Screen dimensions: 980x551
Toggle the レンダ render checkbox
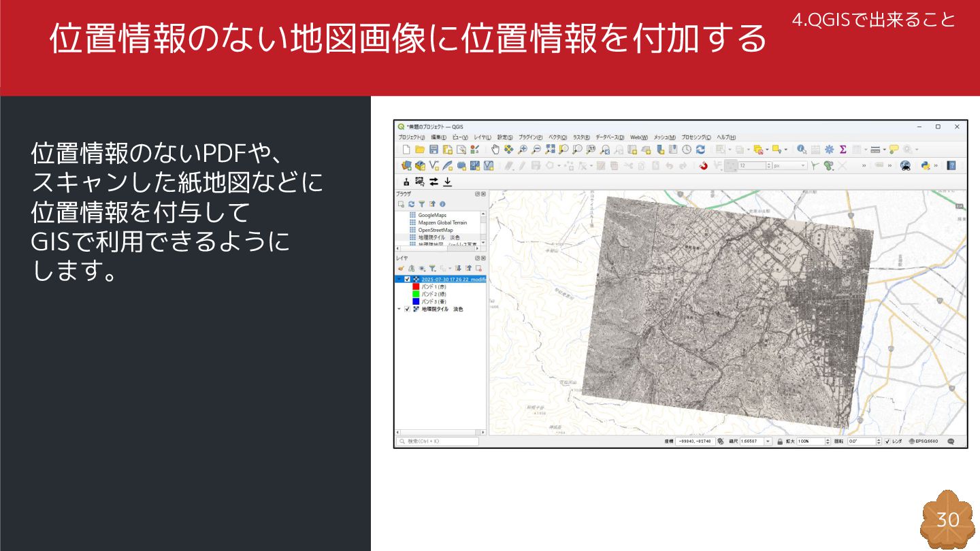pos(887,441)
